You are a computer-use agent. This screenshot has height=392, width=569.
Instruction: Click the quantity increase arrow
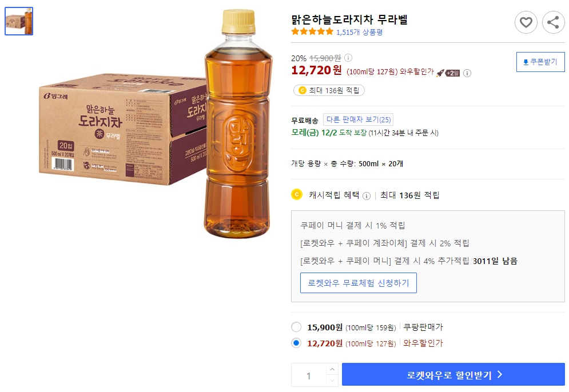tap(332, 369)
